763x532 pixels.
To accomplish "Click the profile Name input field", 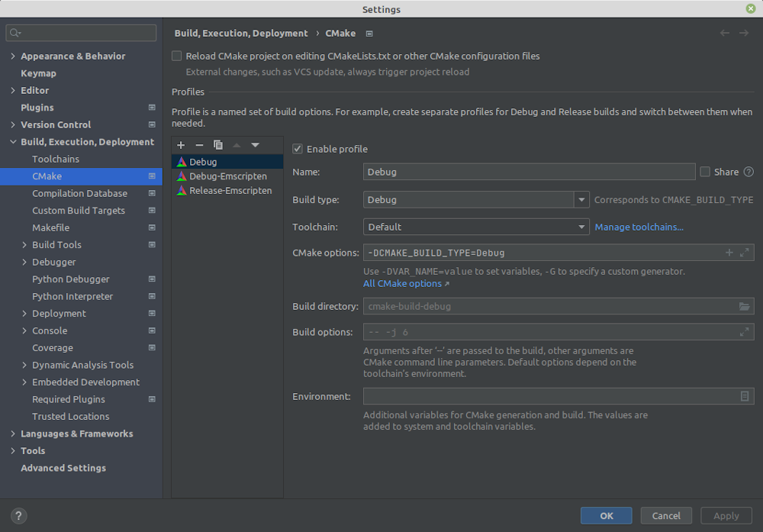I will coord(529,172).
